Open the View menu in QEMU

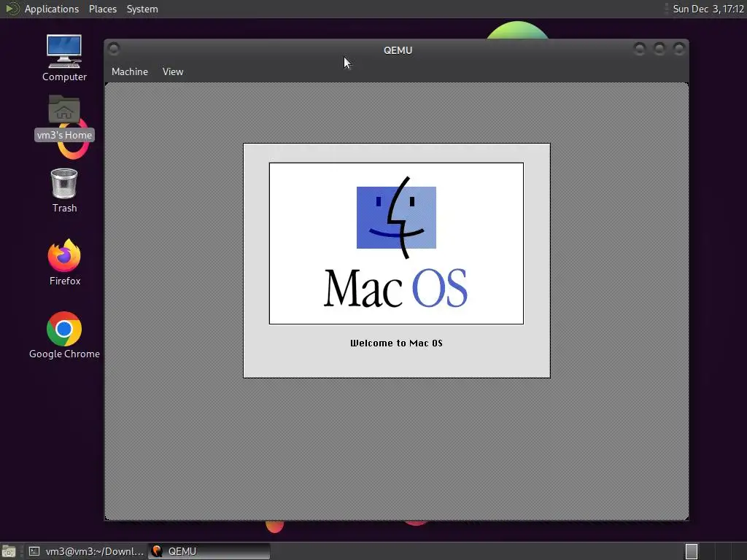172,71
